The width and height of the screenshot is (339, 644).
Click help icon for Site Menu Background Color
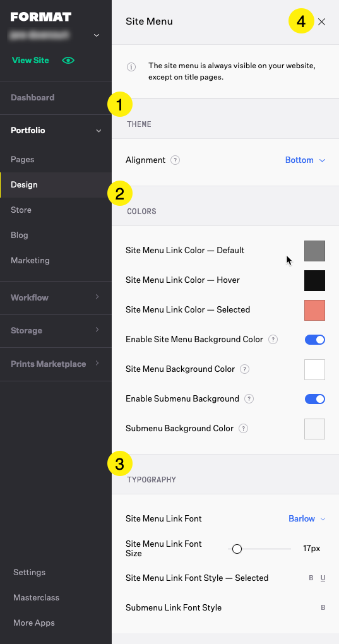coord(244,369)
